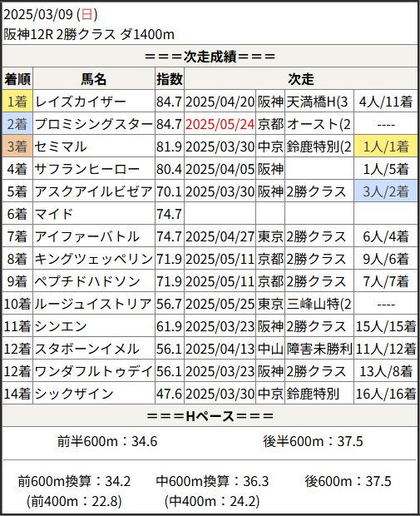The height and width of the screenshot is (516, 420).
Task: Select the red date 2025/05/24
Action: pos(220,124)
